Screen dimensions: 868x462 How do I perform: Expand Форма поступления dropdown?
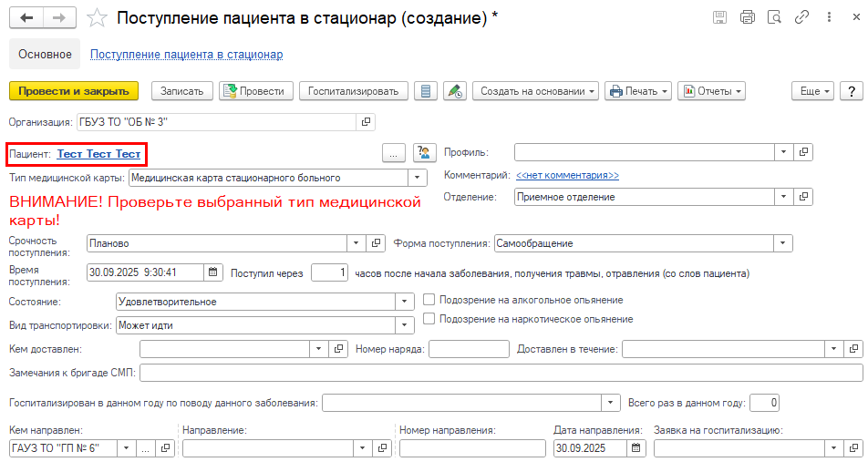coord(783,243)
